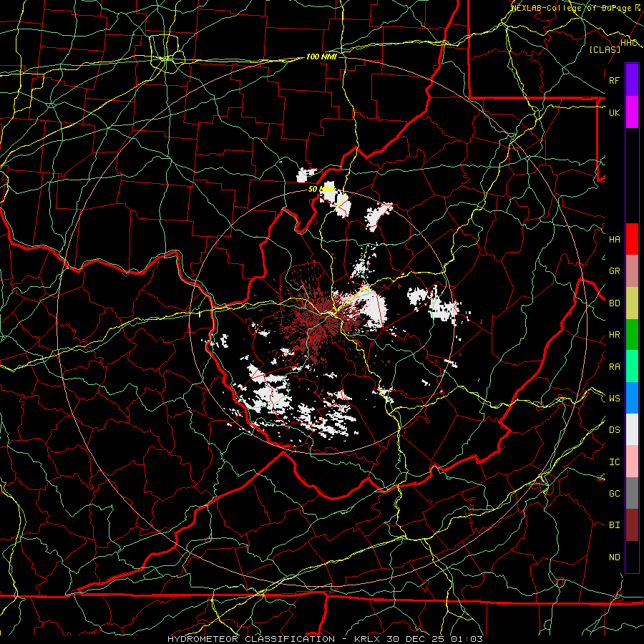Click the HR legend label
The width and height of the screenshot is (644, 644).
(614, 335)
